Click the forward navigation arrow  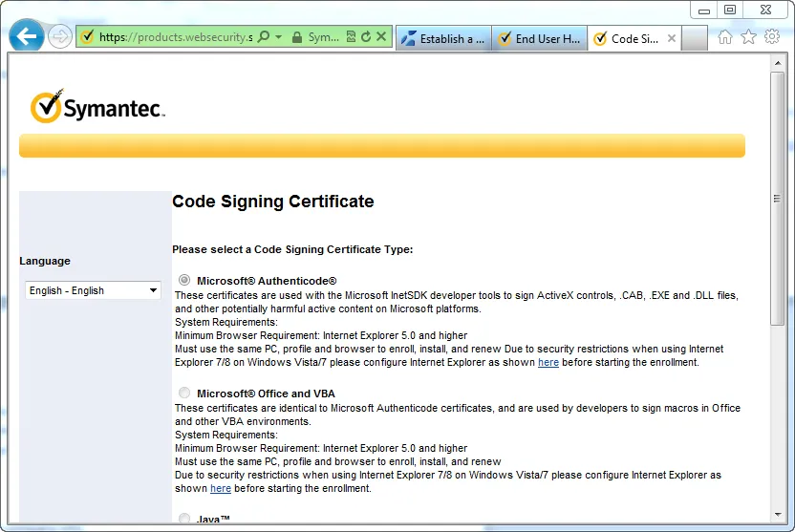(60, 36)
